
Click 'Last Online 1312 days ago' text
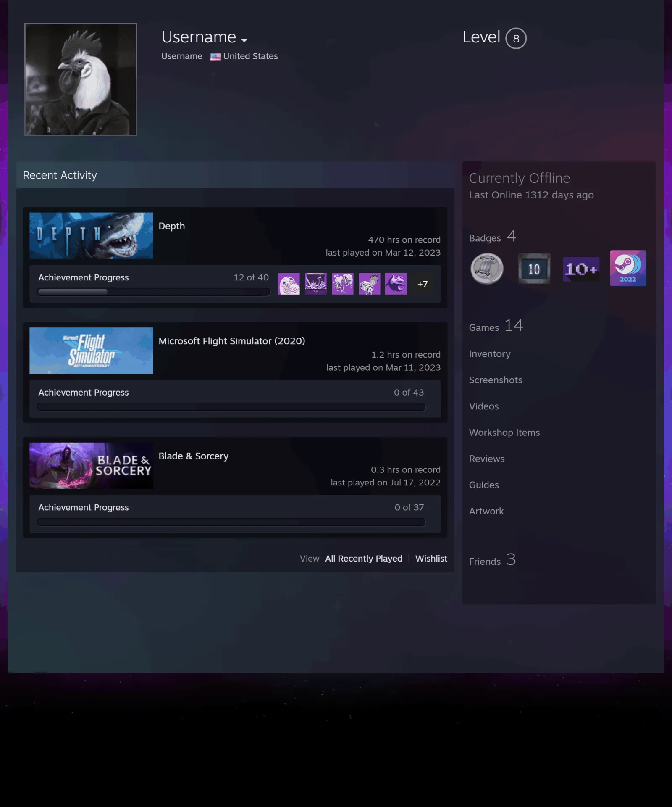click(531, 195)
